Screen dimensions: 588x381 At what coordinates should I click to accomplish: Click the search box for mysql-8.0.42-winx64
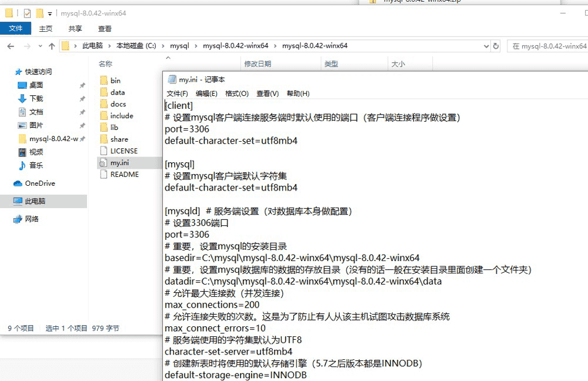[547, 46]
